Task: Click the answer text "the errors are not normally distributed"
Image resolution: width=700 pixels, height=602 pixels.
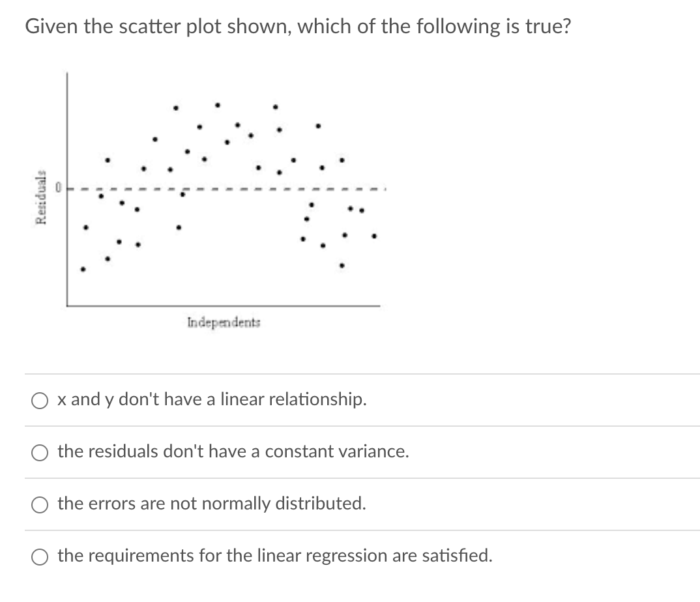Action: (211, 503)
